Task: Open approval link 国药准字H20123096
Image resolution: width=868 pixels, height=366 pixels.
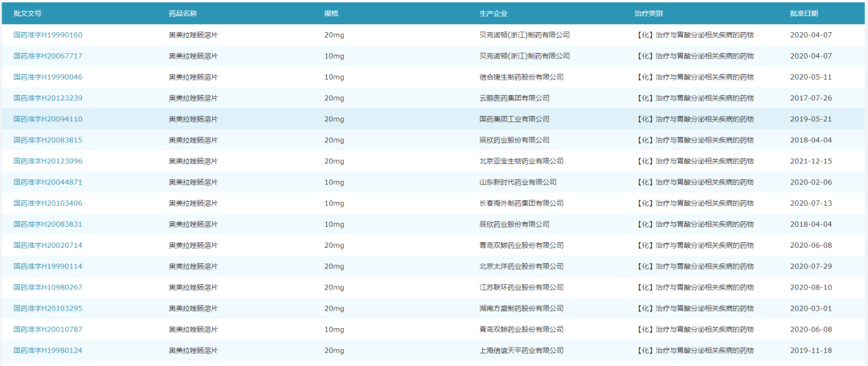Action: tap(48, 161)
